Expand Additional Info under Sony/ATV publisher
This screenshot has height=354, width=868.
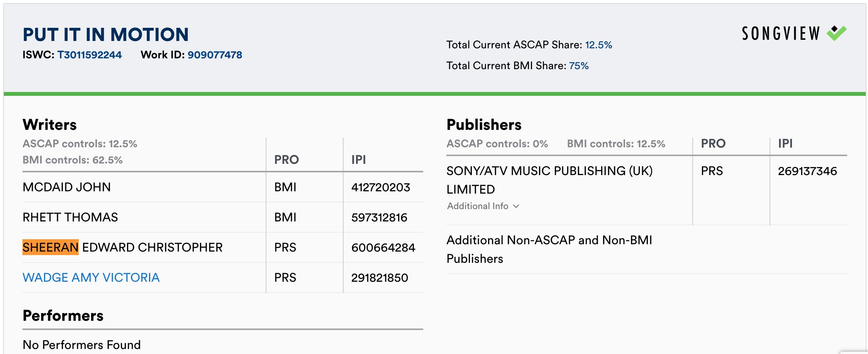click(483, 206)
